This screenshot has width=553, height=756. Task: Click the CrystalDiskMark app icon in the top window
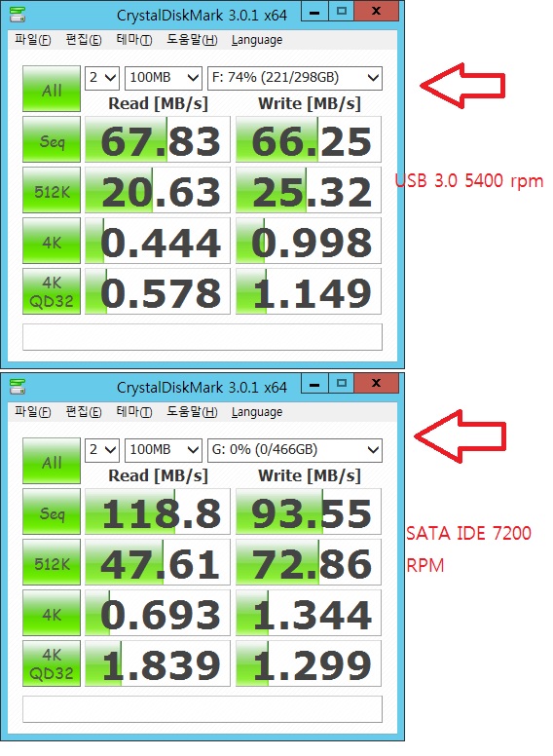[18, 15]
